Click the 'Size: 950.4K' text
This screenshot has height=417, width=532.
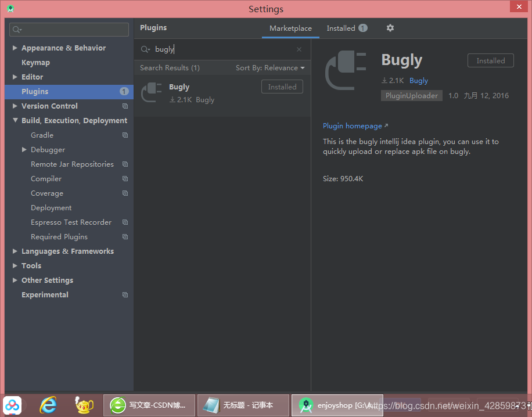click(343, 179)
